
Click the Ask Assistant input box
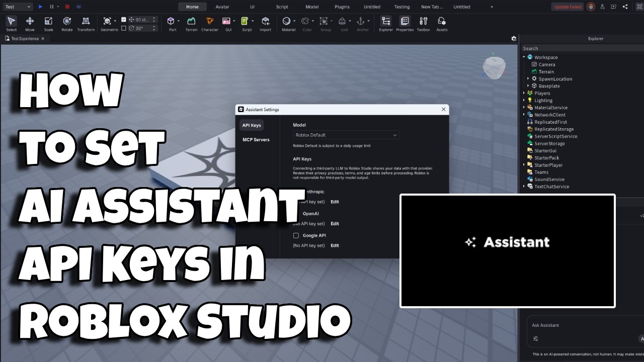[x=585, y=325]
